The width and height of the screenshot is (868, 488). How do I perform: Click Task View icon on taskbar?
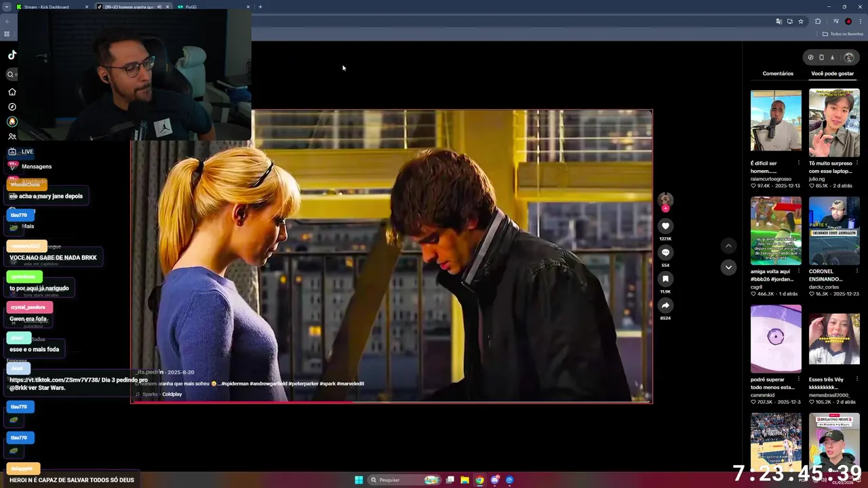450,480
